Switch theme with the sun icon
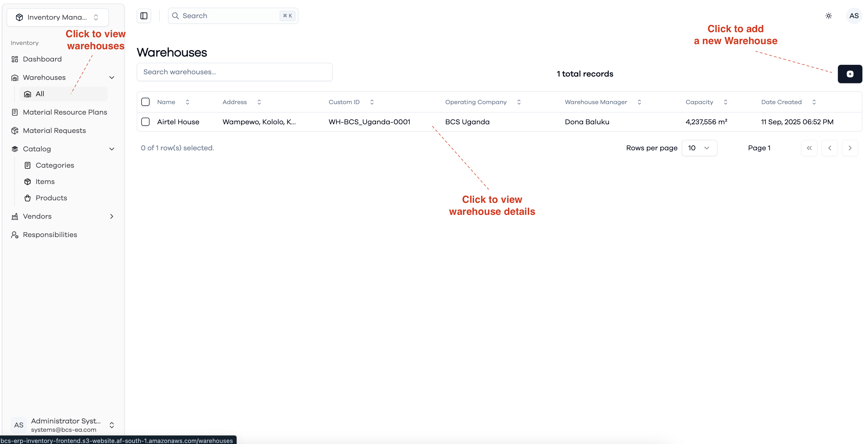This screenshot has width=868, height=444. [828, 16]
